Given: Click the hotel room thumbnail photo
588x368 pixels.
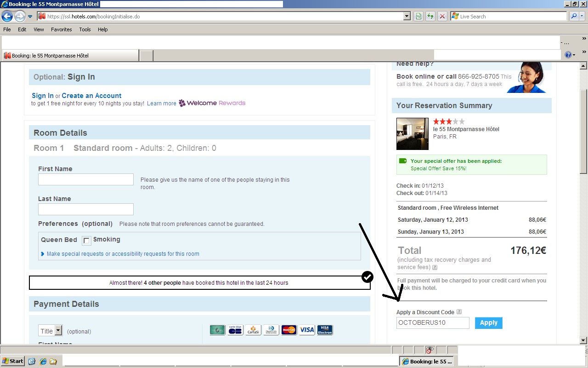Looking at the screenshot, I should click(x=413, y=134).
